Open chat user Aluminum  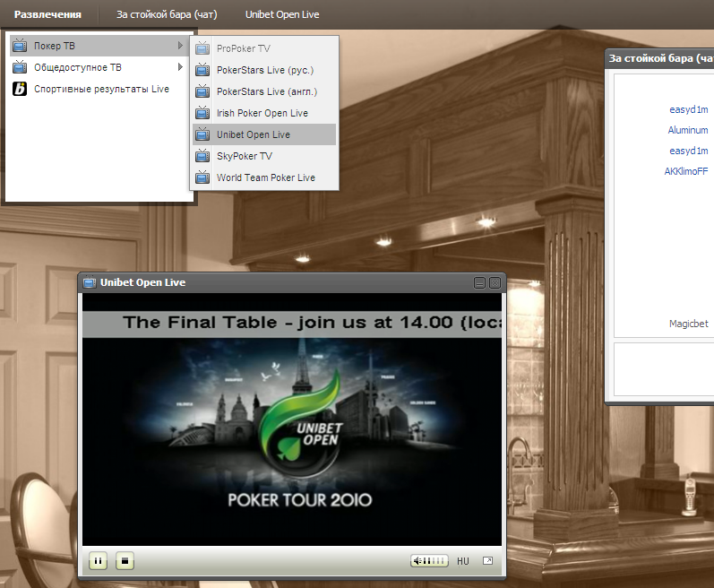coord(688,130)
